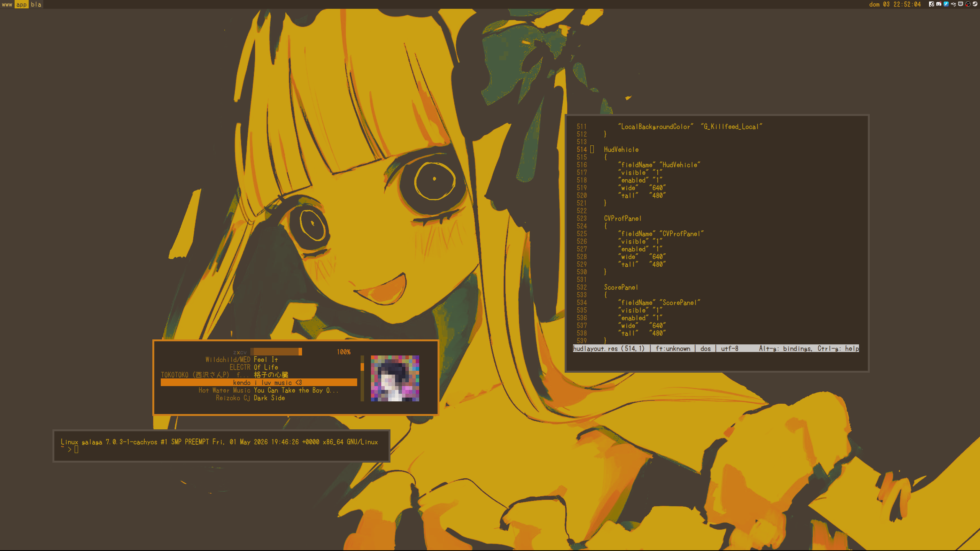Place cursor on line number 511 in editor
This screenshot has width=980, height=551.
click(581, 127)
